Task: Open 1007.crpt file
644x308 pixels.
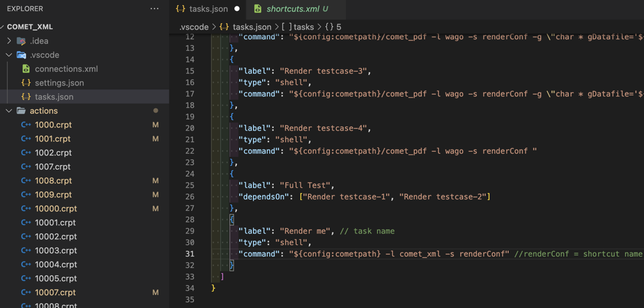Action: [53, 167]
